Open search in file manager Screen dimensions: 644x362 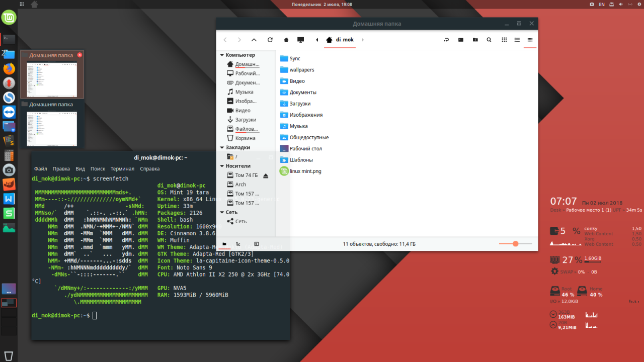(x=489, y=40)
